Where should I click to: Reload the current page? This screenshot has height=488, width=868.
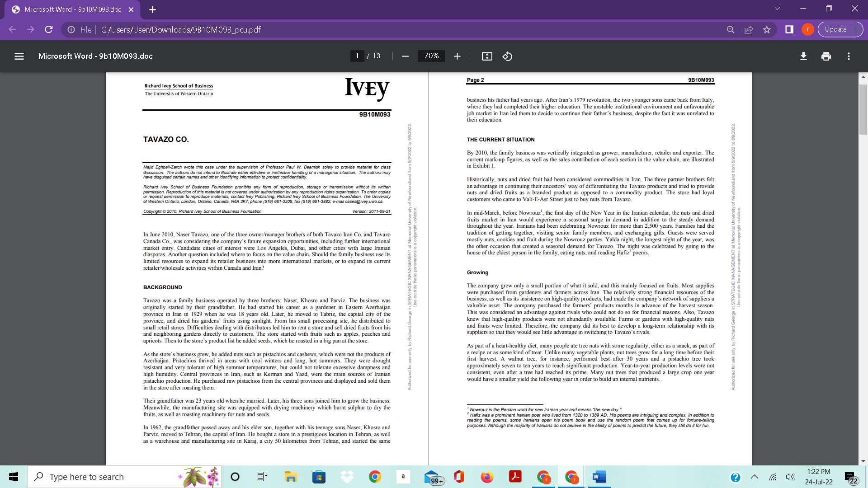coord(49,29)
